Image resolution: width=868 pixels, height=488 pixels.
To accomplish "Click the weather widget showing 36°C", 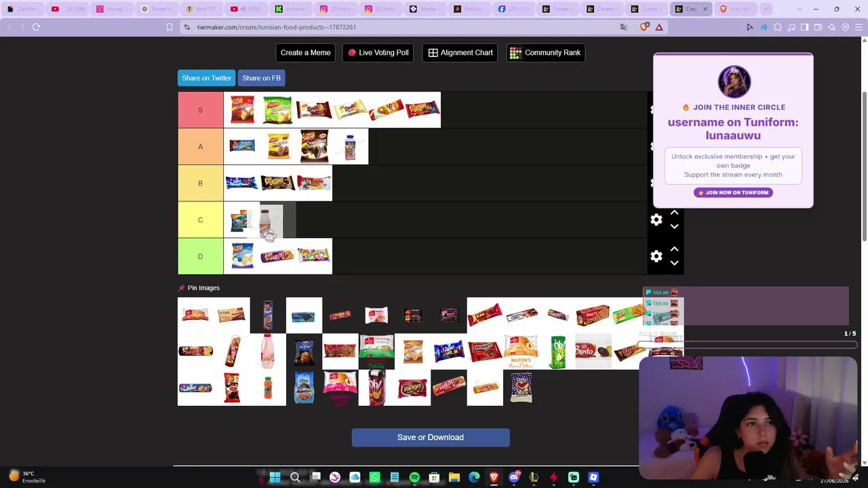I will (x=27, y=477).
